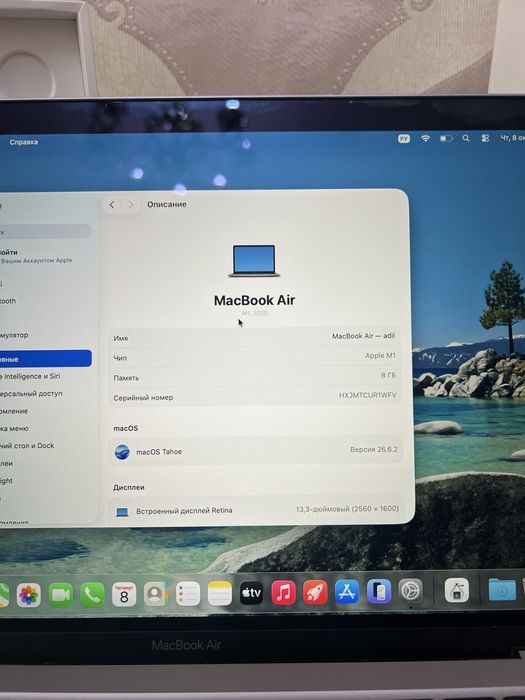Open the blue Downloads folder in Dock
The image size is (525, 700).
click(x=502, y=590)
